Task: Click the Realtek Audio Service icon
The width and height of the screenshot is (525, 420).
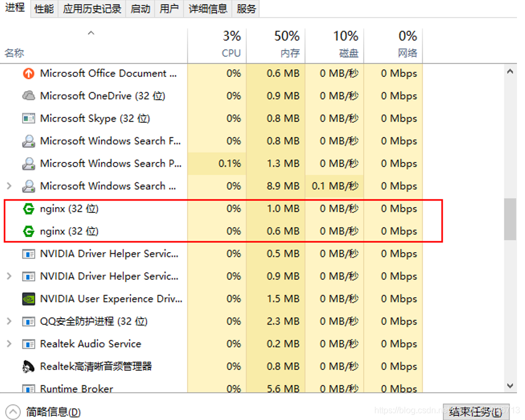Action: tap(28, 344)
